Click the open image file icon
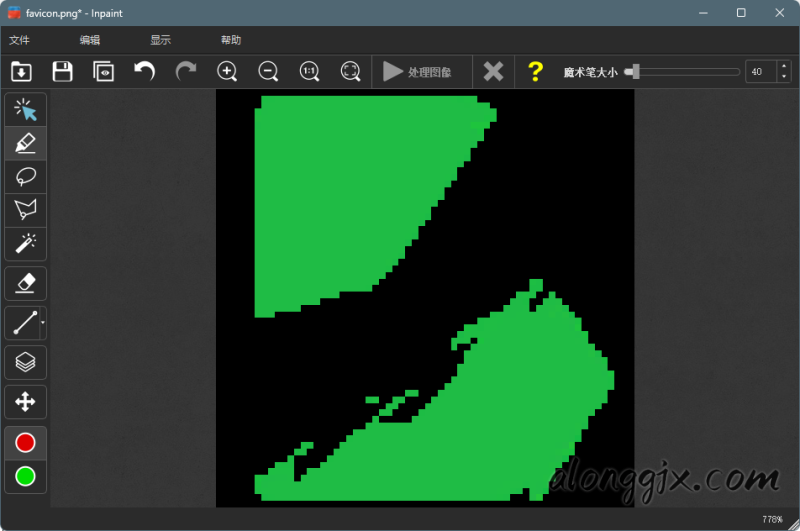Viewport: 800px width, 531px height. point(21,71)
